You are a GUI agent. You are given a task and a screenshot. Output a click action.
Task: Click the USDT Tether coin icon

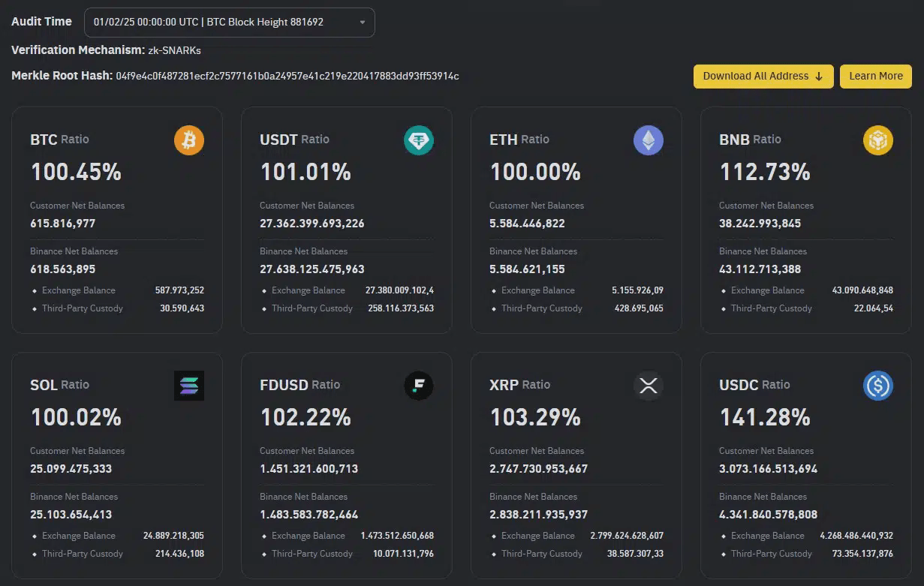419,140
